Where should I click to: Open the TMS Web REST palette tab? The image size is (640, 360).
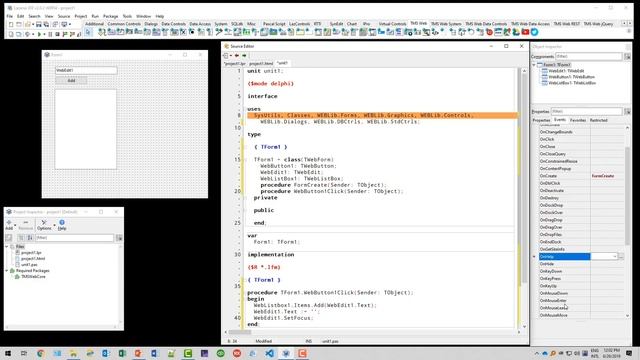click(x=567, y=24)
